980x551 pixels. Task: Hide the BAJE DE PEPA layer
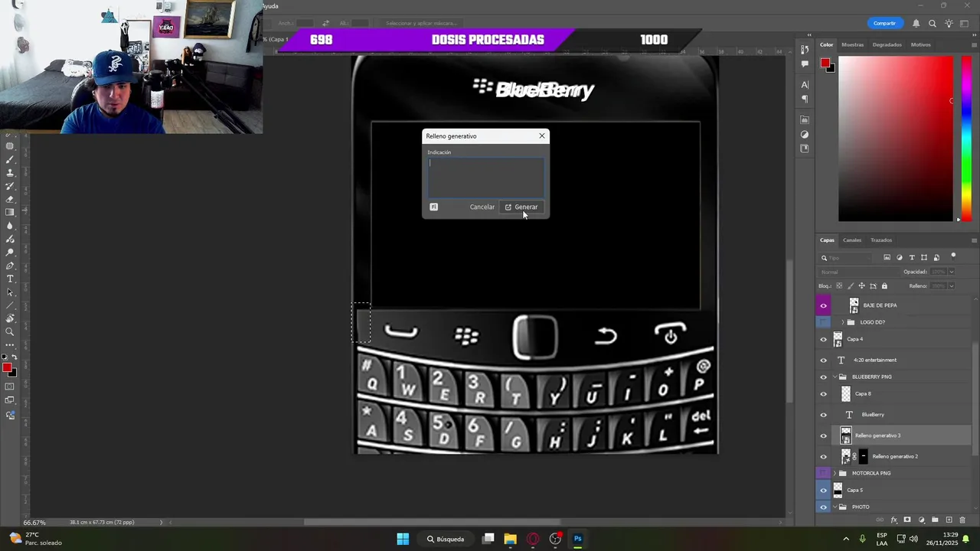click(824, 305)
